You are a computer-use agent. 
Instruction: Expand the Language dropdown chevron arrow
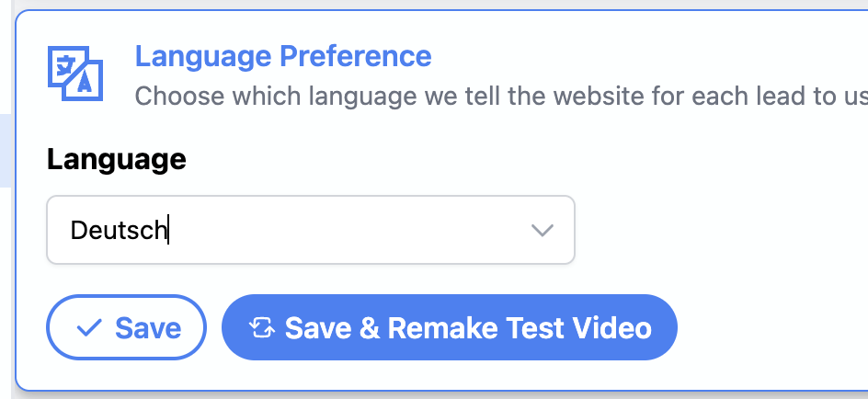pos(542,230)
